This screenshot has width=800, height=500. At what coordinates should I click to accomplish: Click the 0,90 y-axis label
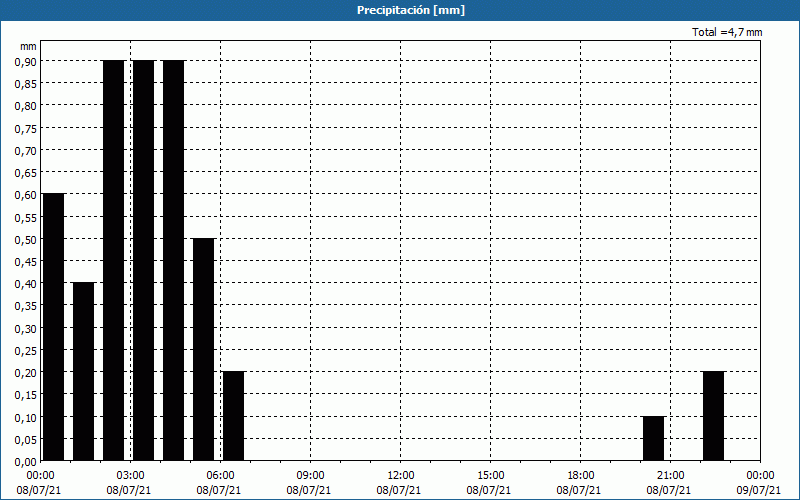tap(26, 61)
